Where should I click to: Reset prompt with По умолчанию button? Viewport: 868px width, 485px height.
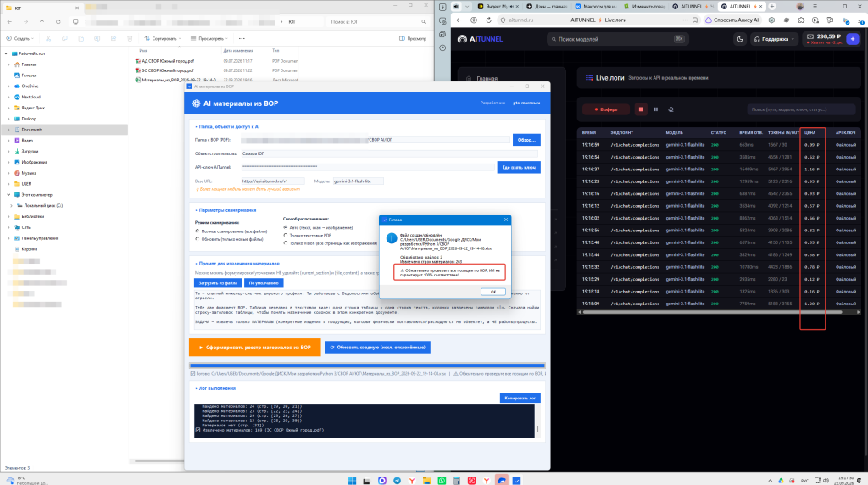pos(264,283)
